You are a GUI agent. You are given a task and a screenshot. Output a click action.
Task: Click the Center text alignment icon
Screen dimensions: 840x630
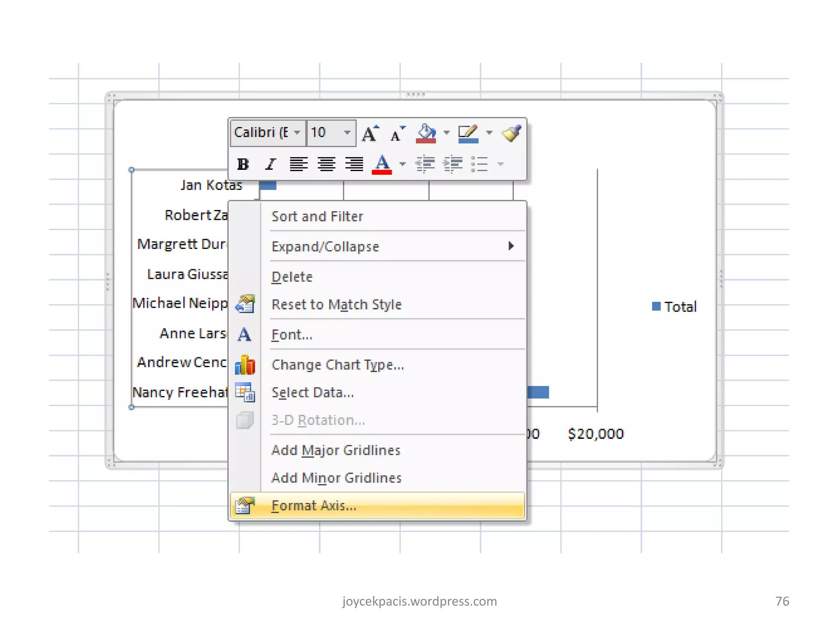click(x=326, y=164)
